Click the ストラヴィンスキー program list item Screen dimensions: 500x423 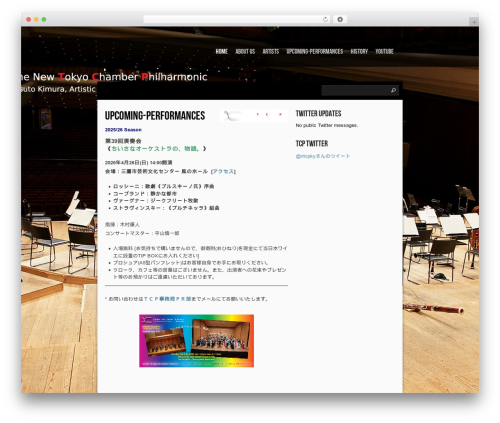click(166, 208)
